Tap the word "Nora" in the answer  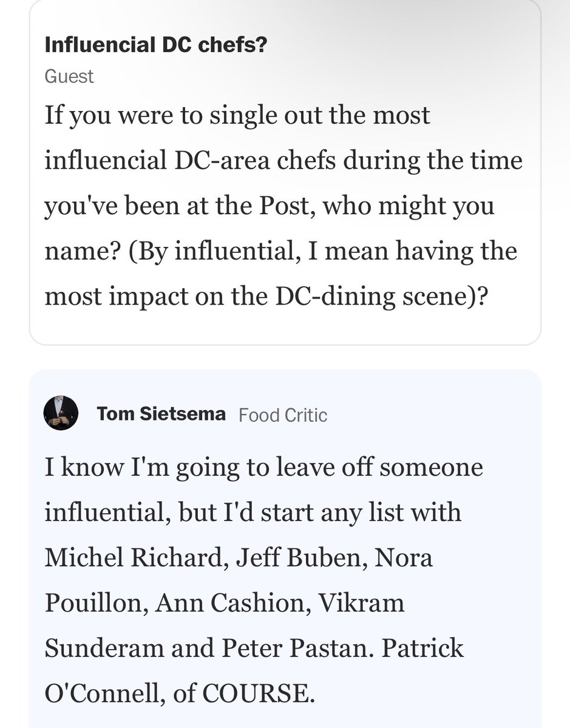pos(404,558)
